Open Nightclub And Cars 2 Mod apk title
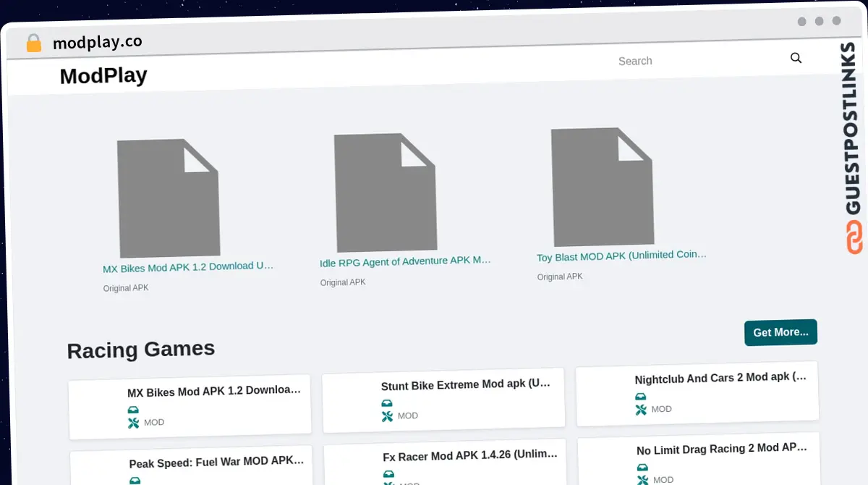This screenshot has width=868, height=485. [x=720, y=378]
